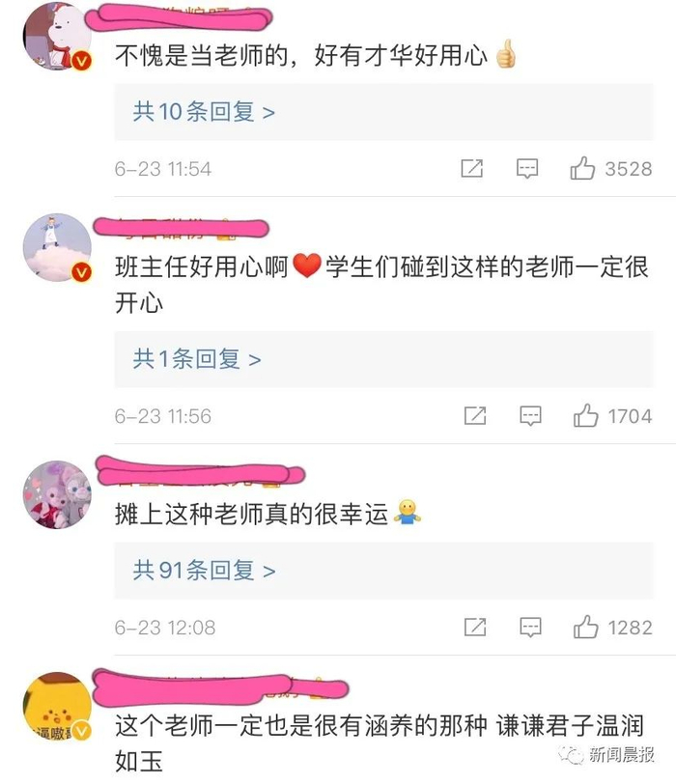Screen dimensions: 676x784
Task: Share the comment posted at 11:54
Action: (x=471, y=169)
